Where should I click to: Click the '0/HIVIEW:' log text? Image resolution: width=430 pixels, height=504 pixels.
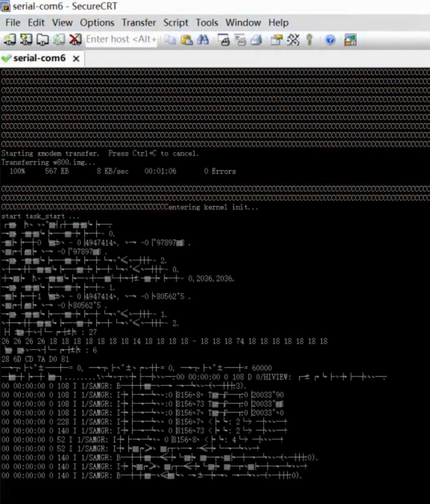click(273, 377)
